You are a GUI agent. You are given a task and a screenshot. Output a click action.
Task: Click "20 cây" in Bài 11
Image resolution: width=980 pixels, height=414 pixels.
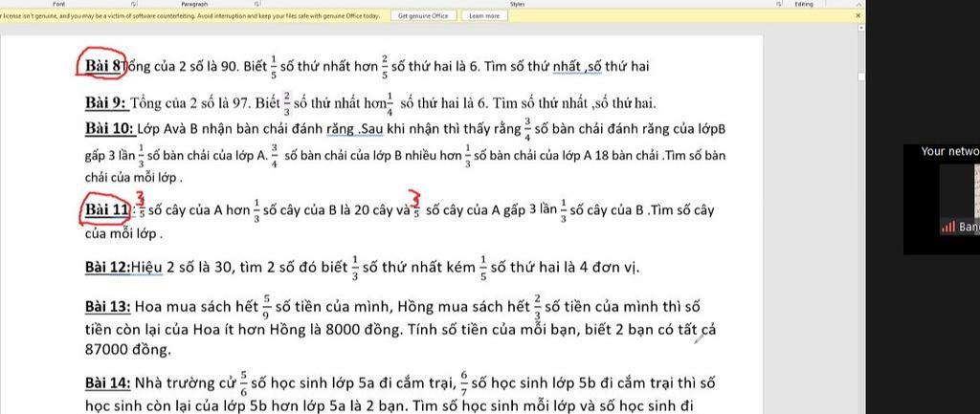(374, 209)
